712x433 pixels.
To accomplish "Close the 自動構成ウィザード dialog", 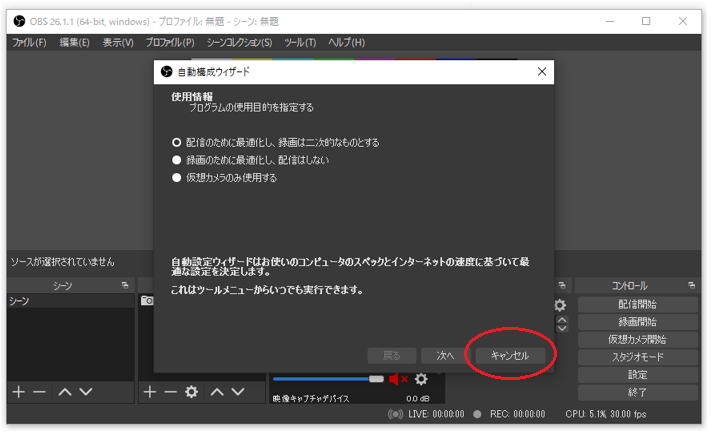I will point(542,72).
